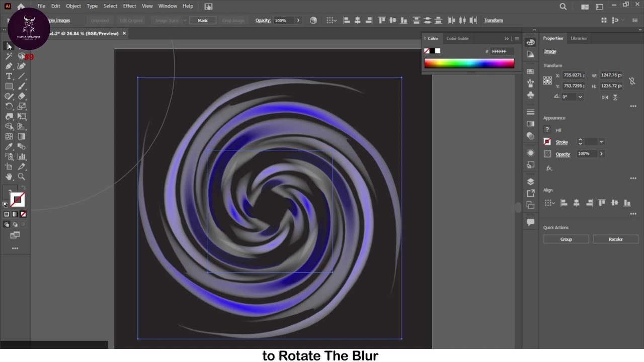The image size is (644, 362).
Task: Switch to Draw Normal mode
Action: (x=7, y=224)
